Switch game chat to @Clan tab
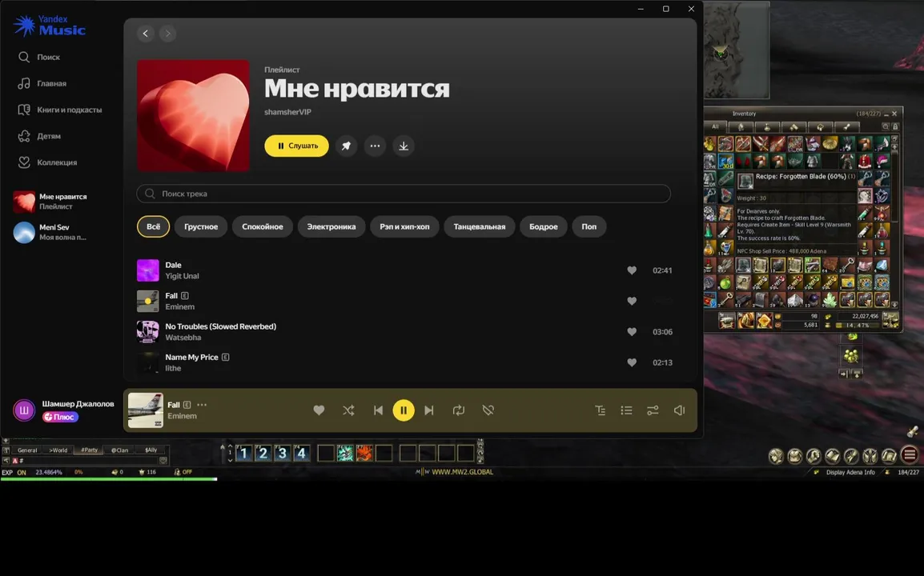Screen dimensions: 924x576 pyautogui.click(x=119, y=450)
